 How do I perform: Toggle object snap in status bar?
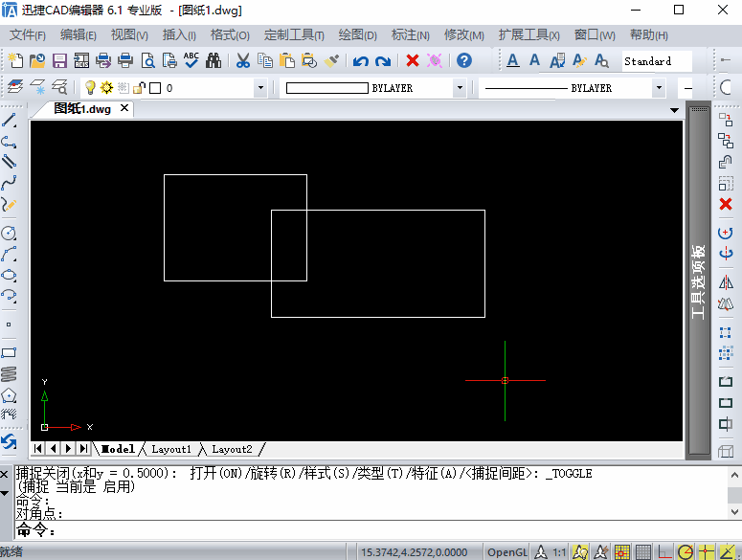pyautogui.click(x=706, y=552)
